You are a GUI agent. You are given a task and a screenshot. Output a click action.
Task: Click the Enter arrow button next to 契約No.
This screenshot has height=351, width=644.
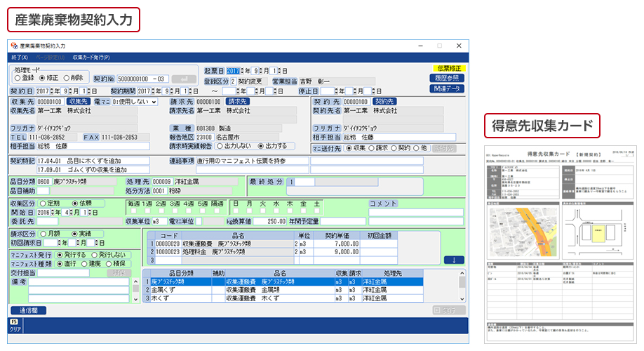[x=184, y=79]
